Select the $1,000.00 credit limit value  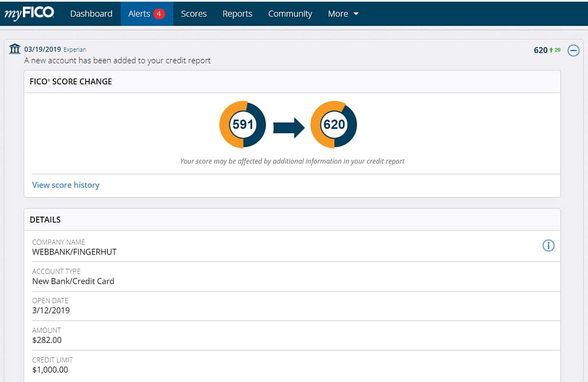(x=51, y=369)
